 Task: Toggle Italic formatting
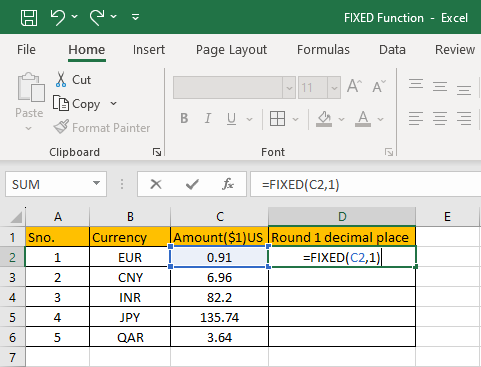tap(208, 118)
